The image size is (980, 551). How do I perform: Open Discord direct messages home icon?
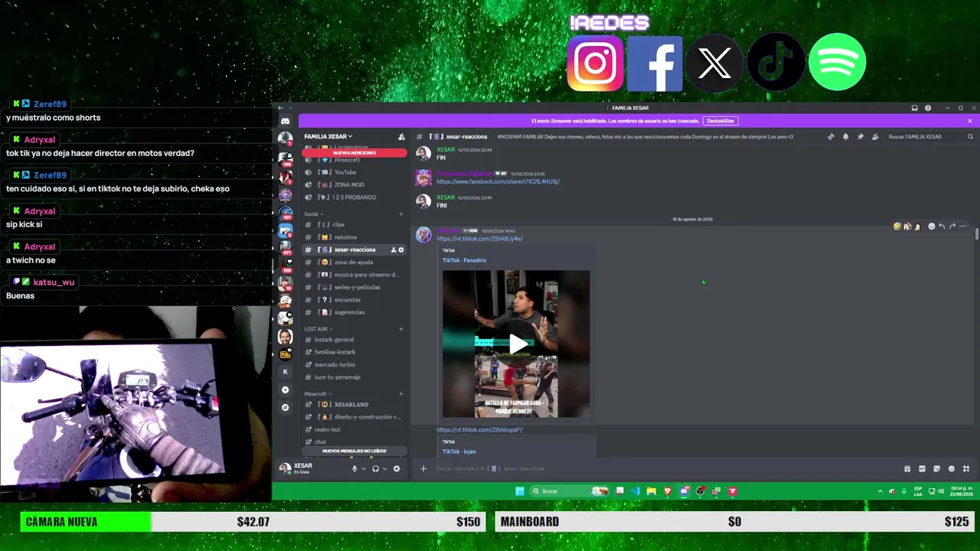(x=285, y=121)
